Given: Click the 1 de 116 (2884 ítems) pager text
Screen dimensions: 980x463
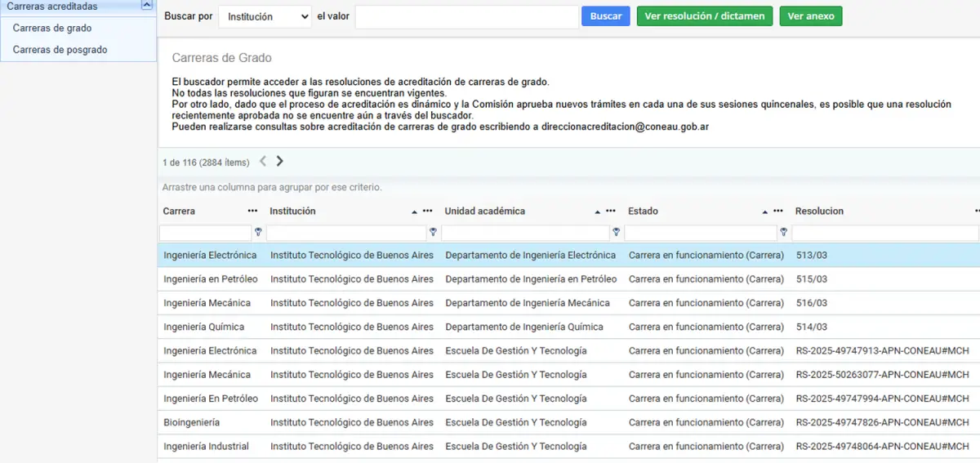Looking at the screenshot, I should pos(206,162).
